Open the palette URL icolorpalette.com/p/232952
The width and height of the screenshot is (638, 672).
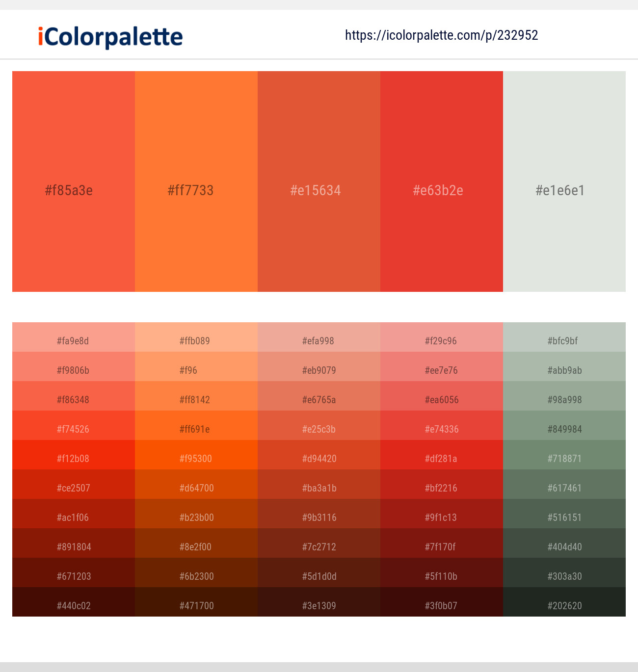tap(441, 35)
